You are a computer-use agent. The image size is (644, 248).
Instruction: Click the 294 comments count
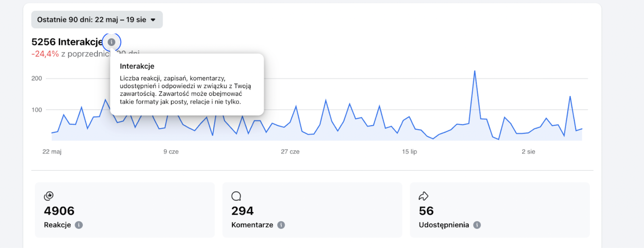[242, 211]
